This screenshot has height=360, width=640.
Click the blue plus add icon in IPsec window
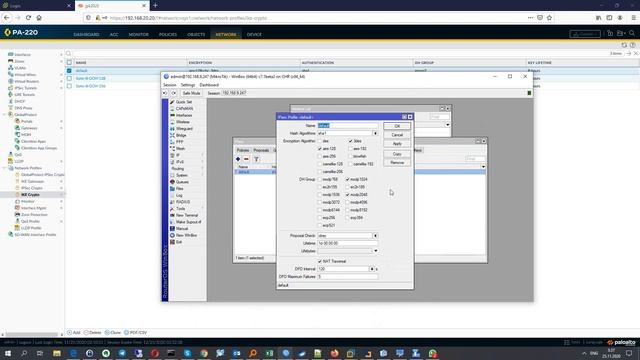(x=238, y=159)
